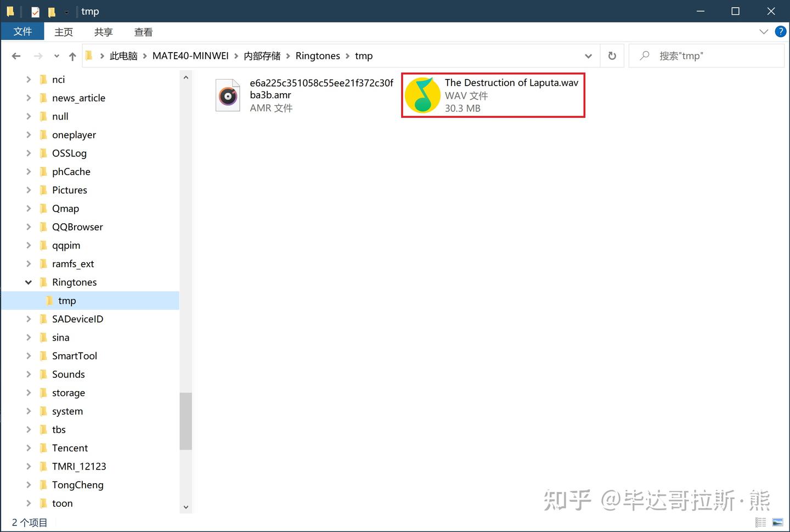Switch to details view layout icon

click(x=760, y=522)
